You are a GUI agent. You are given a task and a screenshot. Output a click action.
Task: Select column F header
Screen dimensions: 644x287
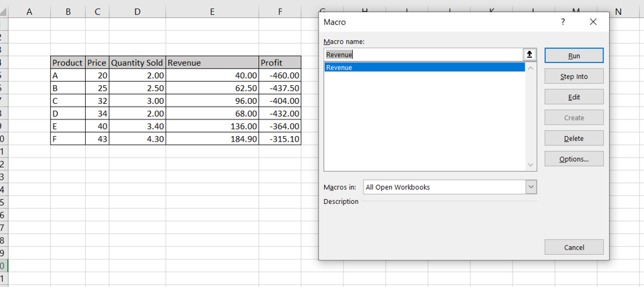[280, 12]
